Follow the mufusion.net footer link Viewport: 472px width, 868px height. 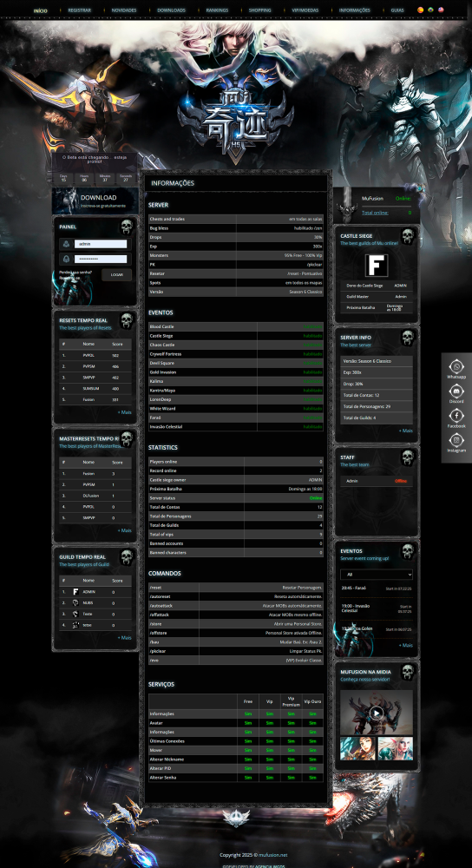click(x=272, y=855)
